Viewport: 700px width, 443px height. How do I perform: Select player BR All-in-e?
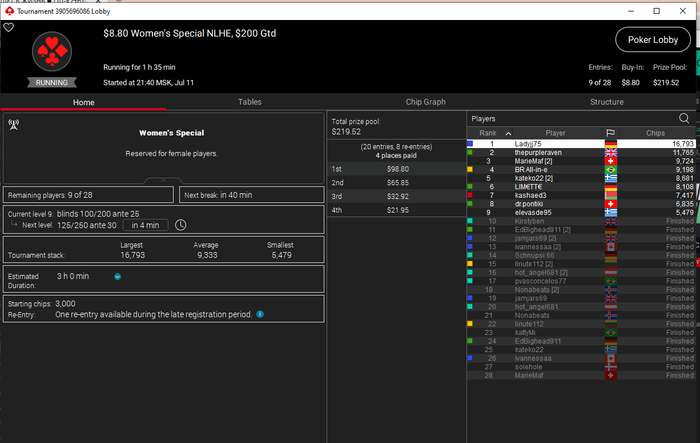tap(581, 170)
